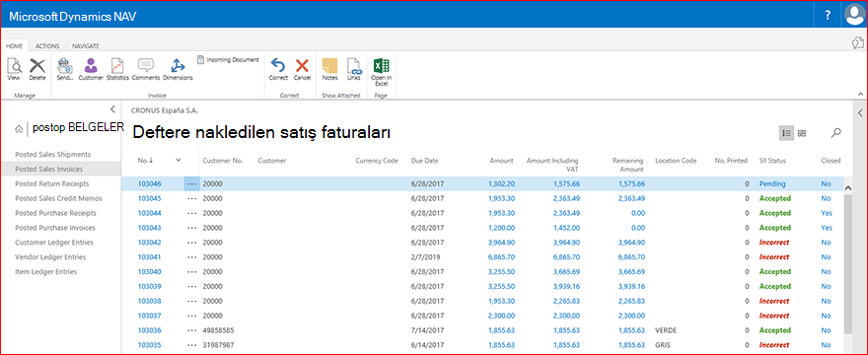
Task: Click remaining amount 0.00 on invoice 103043
Action: (x=638, y=228)
